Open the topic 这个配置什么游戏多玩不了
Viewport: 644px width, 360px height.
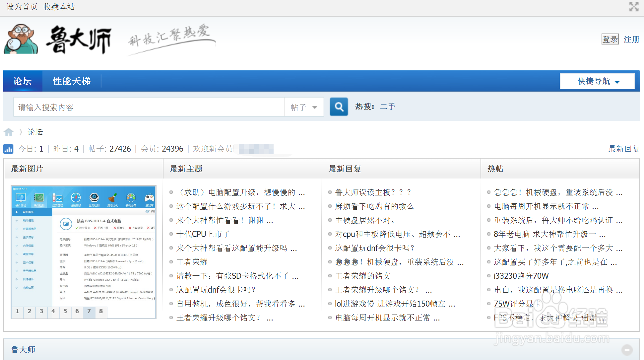tap(240, 206)
